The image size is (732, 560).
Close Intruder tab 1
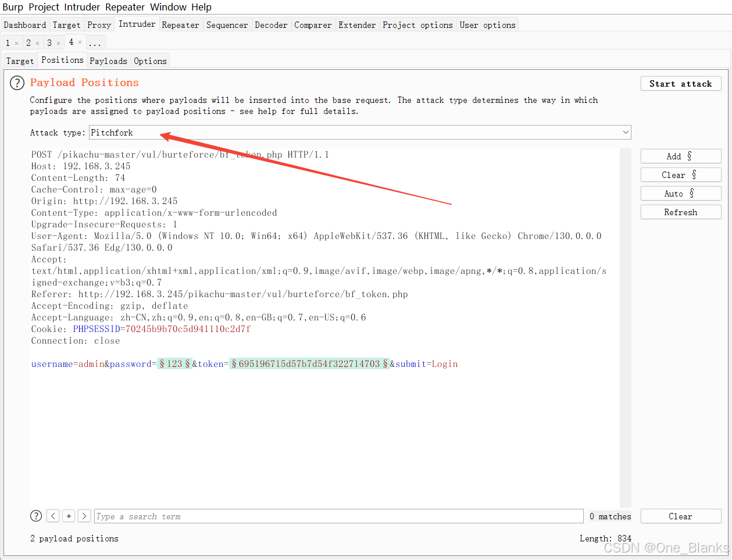coord(16,43)
